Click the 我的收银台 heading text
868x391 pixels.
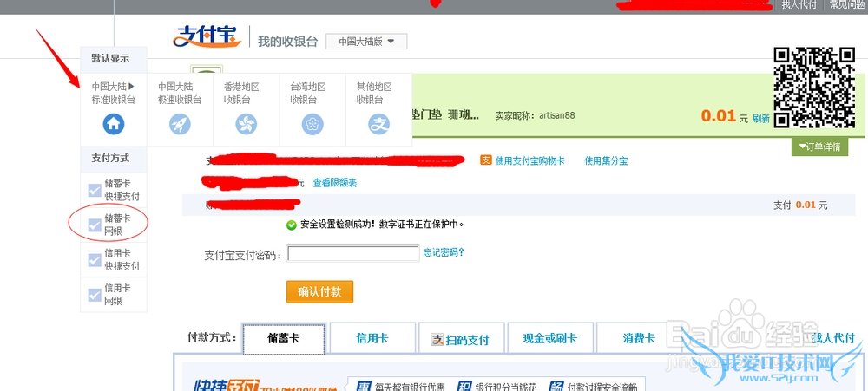pos(288,42)
